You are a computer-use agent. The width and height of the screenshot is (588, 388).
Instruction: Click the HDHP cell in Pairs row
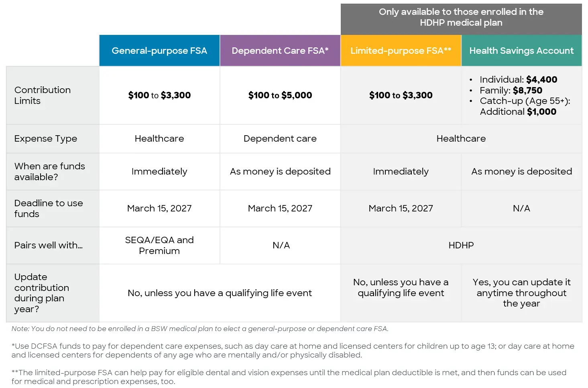pyautogui.click(x=461, y=245)
